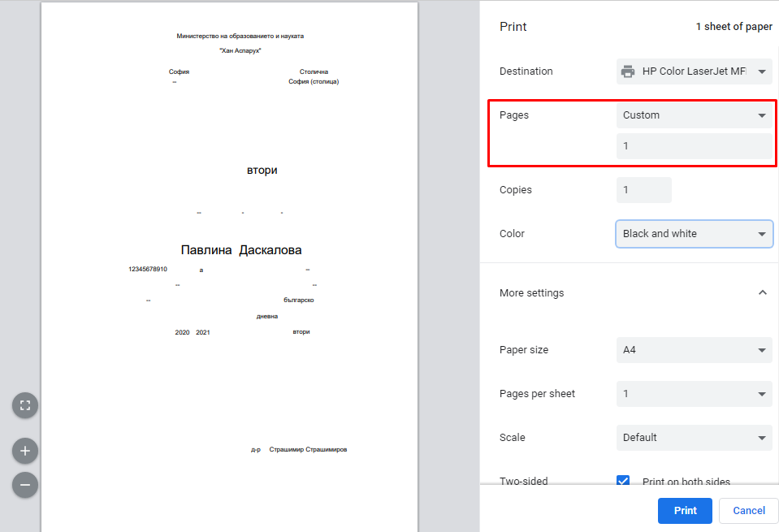
Task: Open the Paper size A4 dropdown
Action: (x=694, y=350)
